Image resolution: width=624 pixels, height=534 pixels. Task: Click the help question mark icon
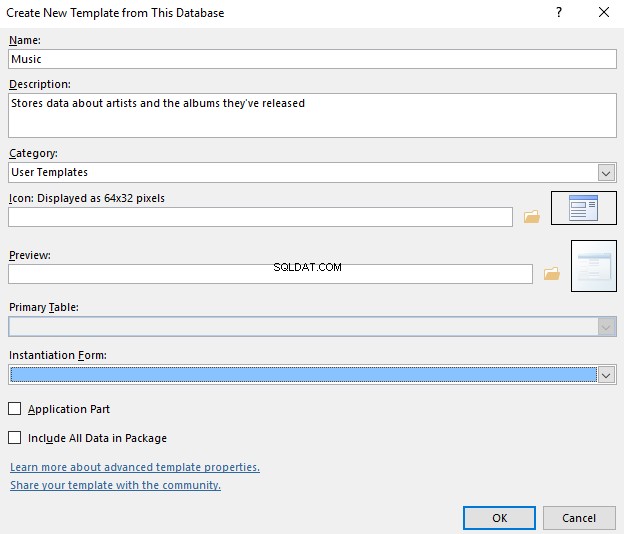pos(559,12)
